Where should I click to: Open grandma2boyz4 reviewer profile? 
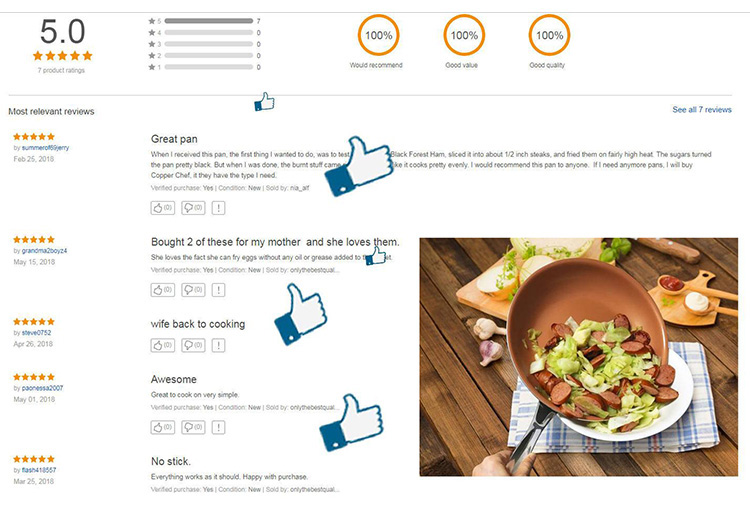[x=44, y=251]
